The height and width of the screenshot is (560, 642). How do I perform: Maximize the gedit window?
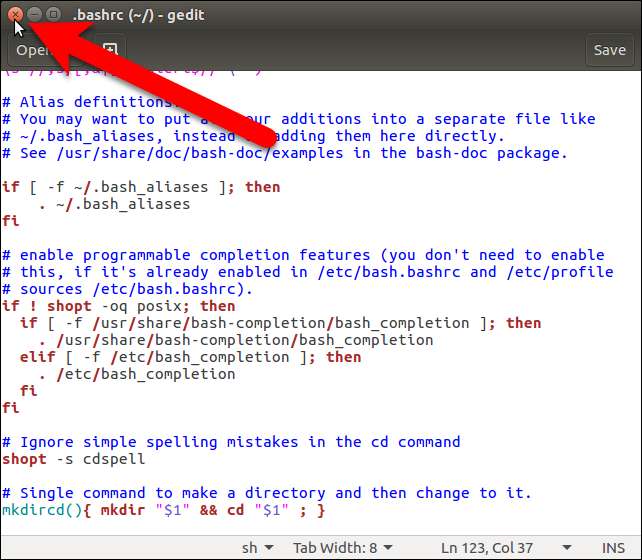point(54,15)
